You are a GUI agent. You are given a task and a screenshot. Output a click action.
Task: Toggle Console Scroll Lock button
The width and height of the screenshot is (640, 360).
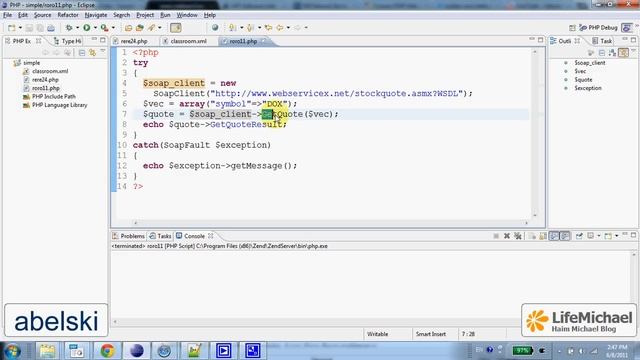click(x=543, y=236)
